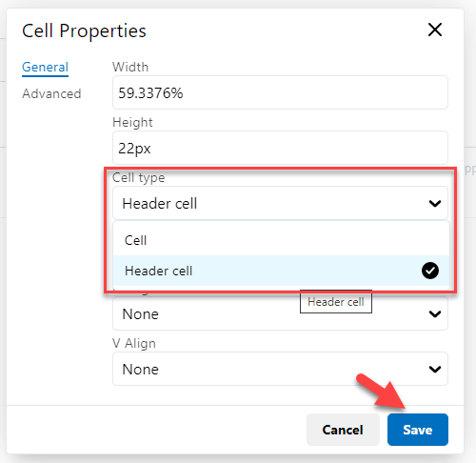Image resolution: width=476 pixels, height=463 pixels.
Task: Click chevron of dropdown below the Header cell tooltip
Action: [x=435, y=313]
